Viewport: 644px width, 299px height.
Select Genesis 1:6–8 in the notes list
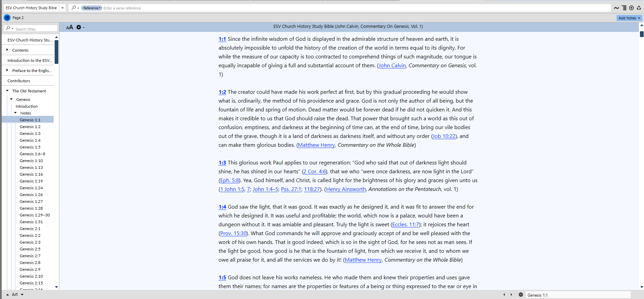click(x=32, y=154)
